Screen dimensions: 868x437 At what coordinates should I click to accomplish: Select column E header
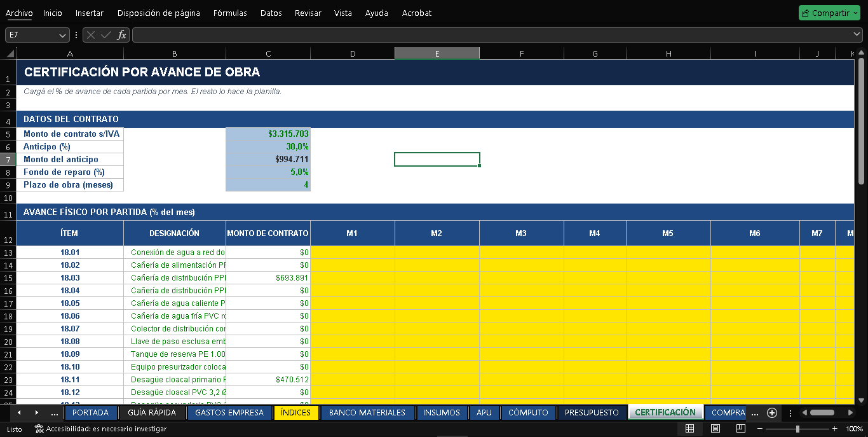click(x=437, y=54)
